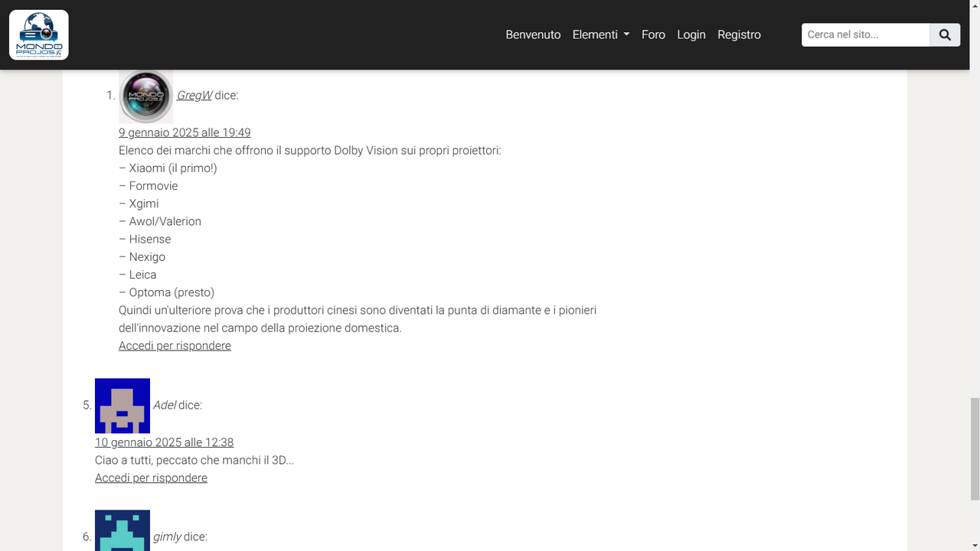Click the 'Adel' commenter name

coord(165,405)
